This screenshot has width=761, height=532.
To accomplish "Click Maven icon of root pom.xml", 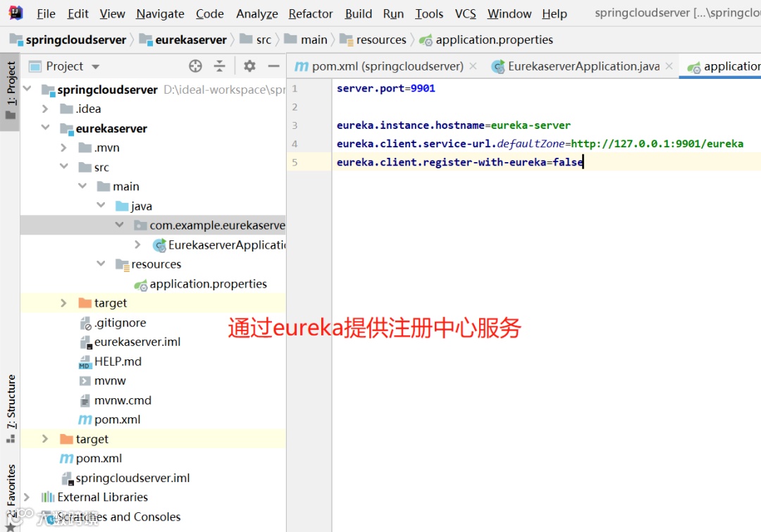I will coord(66,459).
